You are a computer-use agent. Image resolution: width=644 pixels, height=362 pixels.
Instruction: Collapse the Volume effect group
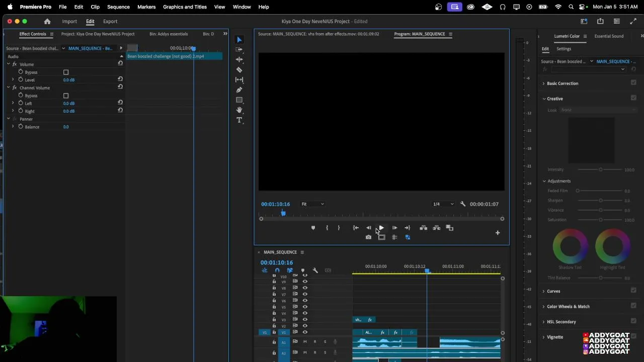9,64
